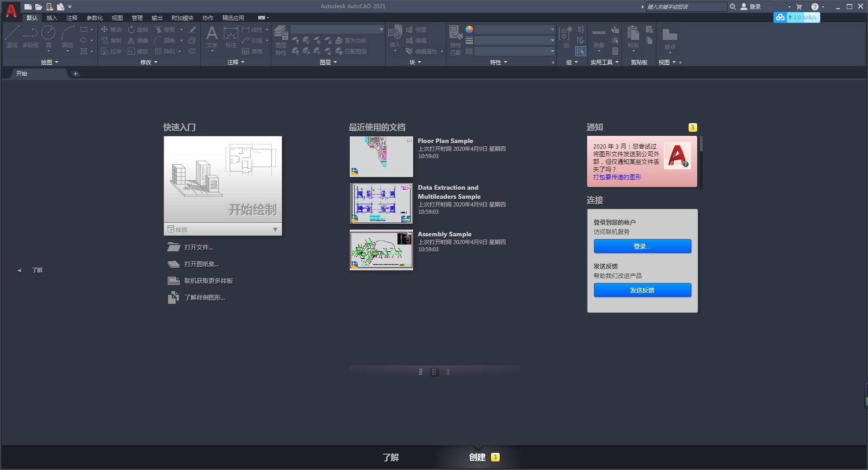The image size is (868, 470).
Task: Select the Polyline (多段线) tool
Action: click(x=30, y=36)
